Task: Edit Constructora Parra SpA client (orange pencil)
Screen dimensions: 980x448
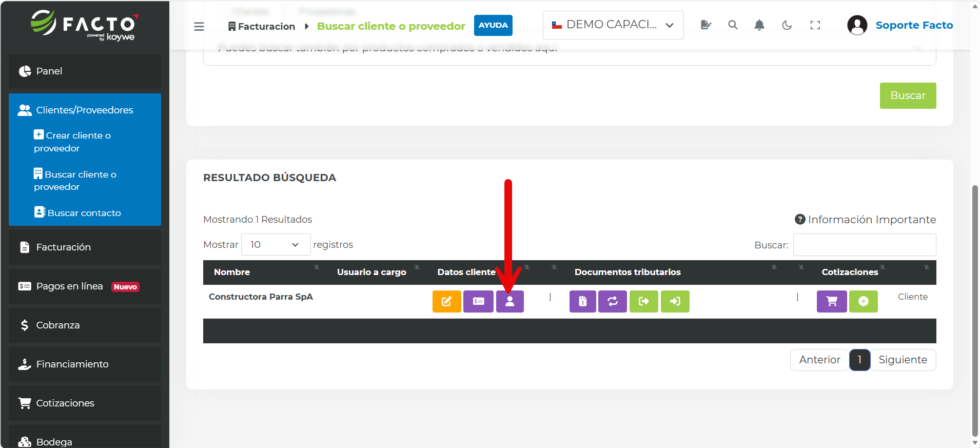Action: point(447,301)
